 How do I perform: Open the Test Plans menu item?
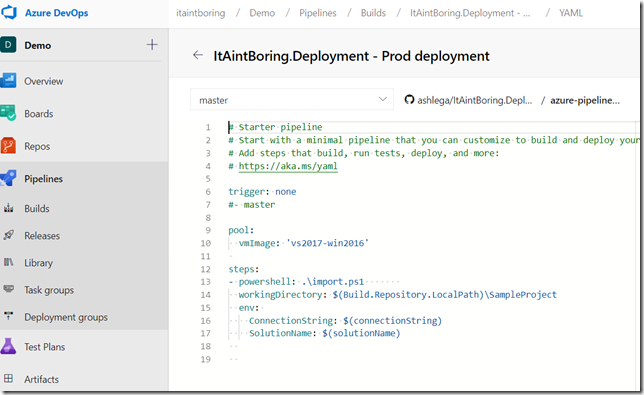(45, 347)
